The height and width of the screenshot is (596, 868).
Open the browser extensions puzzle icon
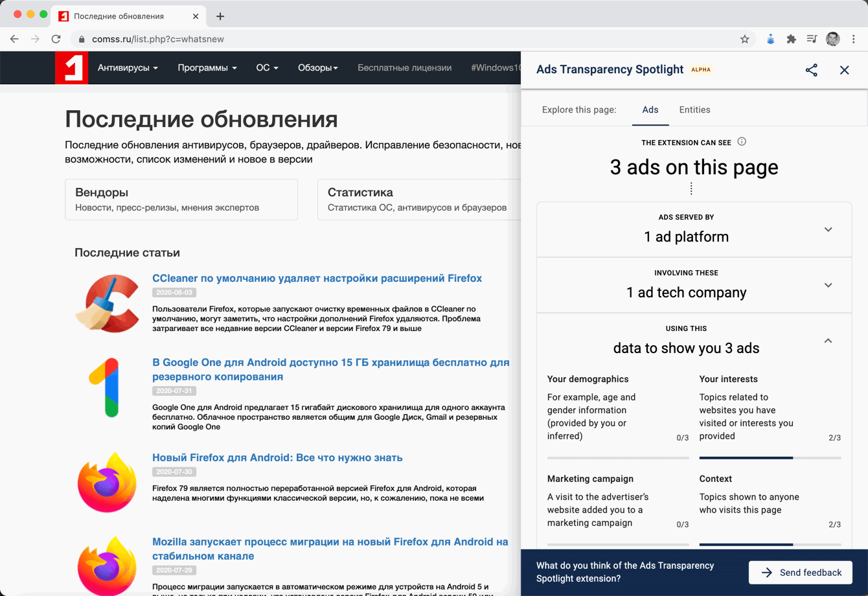click(791, 39)
